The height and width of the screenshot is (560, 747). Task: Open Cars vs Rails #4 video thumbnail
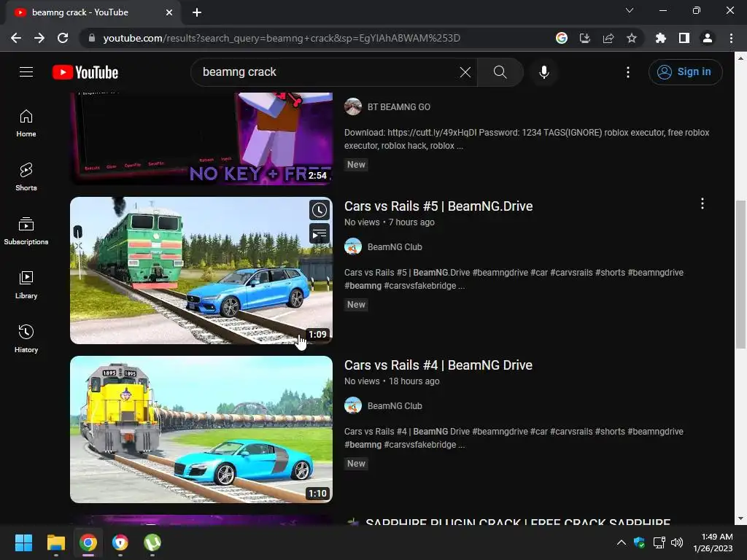tap(201, 429)
